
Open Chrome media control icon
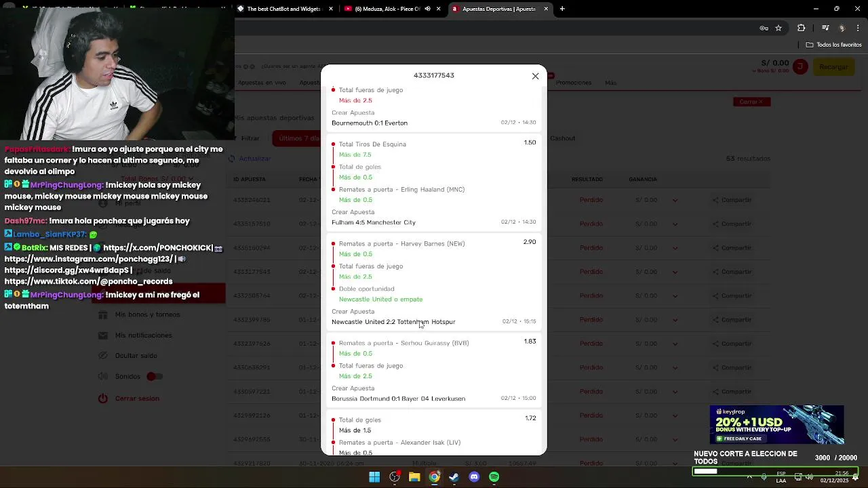pyautogui.click(x=825, y=28)
